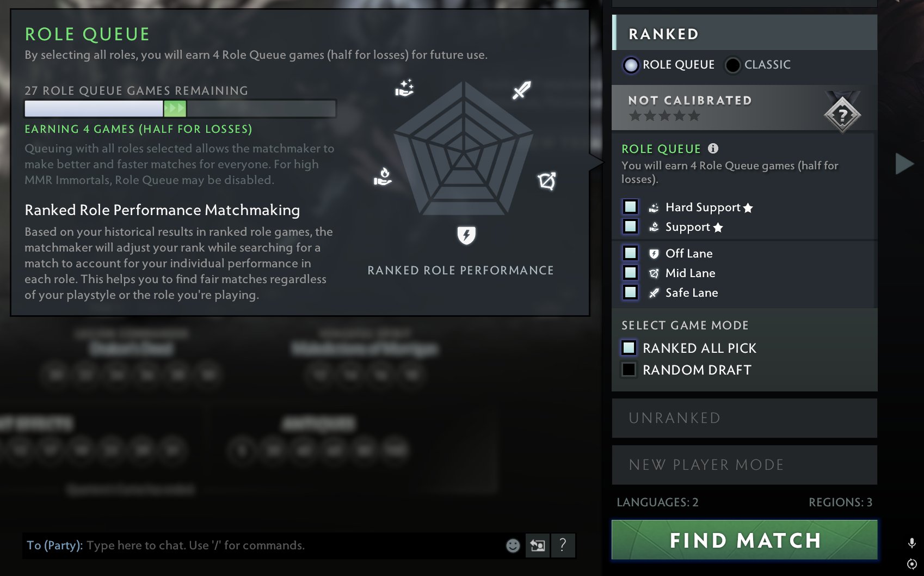924x576 pixels.
Task: Open the Ranked section header
Action: pyautogui.click(x=744, y=33)
